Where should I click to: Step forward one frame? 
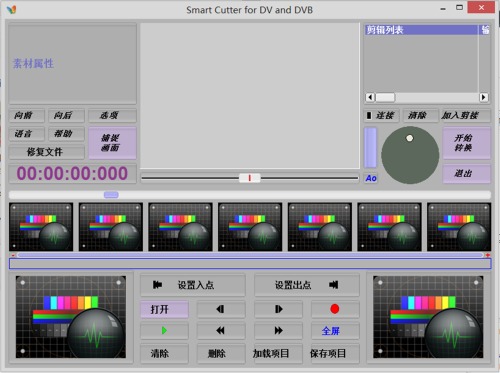tap(278, 309)
